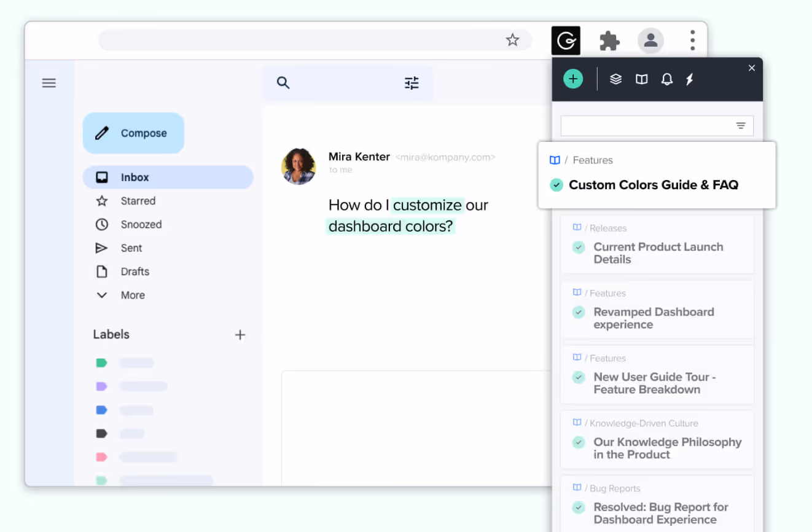Open Gmail search filter options icon
The width and height of the screenshot is (812, 532).
(x=412, y=82)
